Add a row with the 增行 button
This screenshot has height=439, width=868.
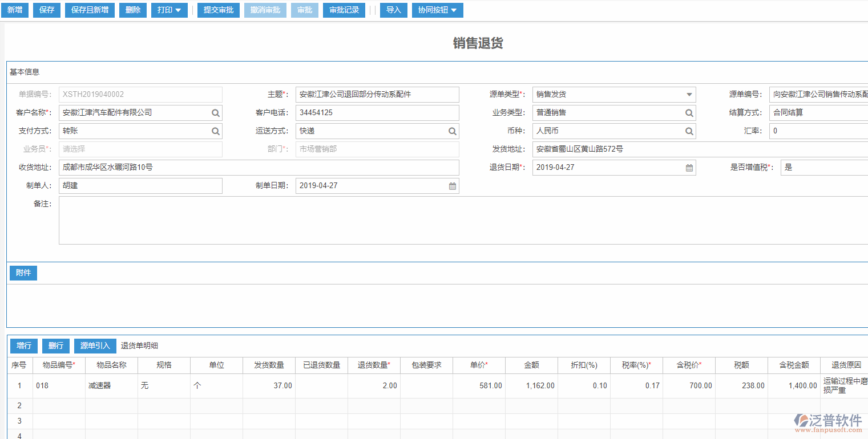point(24,346)
